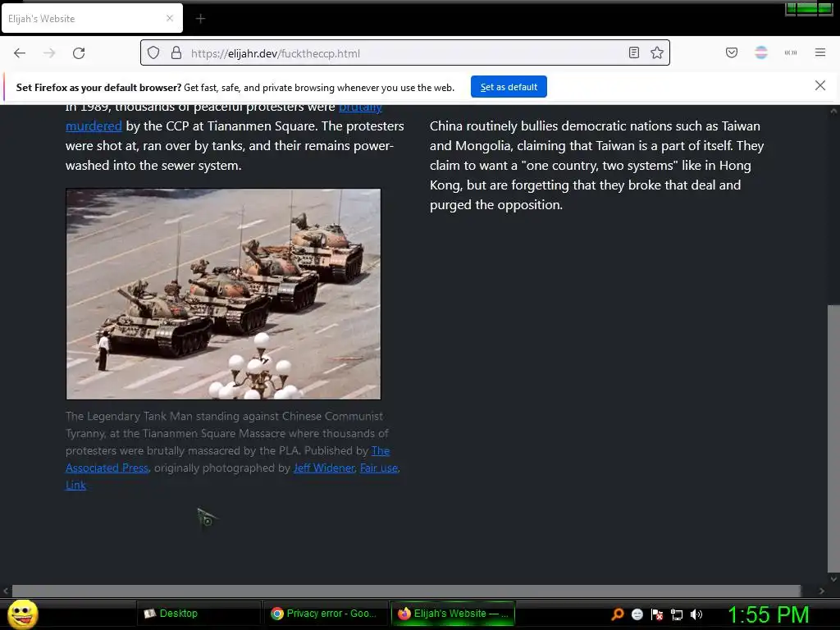Switch to Desktop taskbar item

point(199,614)
